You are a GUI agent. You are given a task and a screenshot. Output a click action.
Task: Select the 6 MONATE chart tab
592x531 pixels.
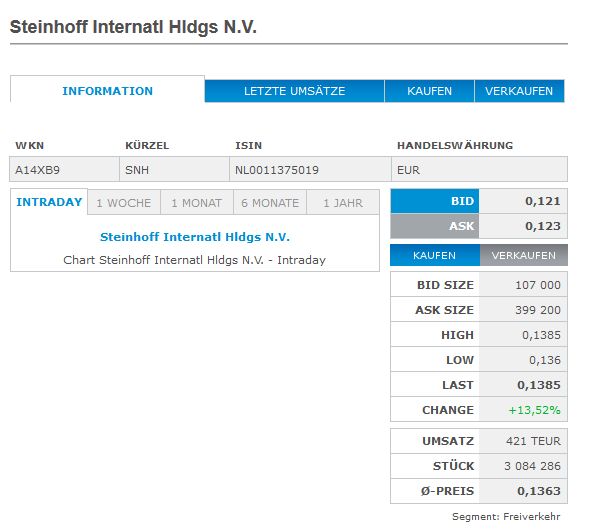tap(270, 203)
